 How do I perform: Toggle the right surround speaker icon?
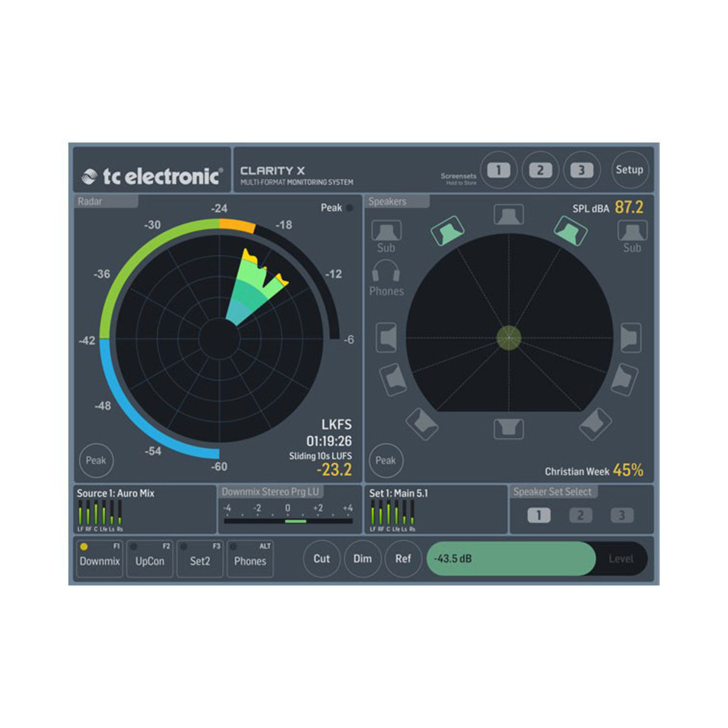coord(624,380)
